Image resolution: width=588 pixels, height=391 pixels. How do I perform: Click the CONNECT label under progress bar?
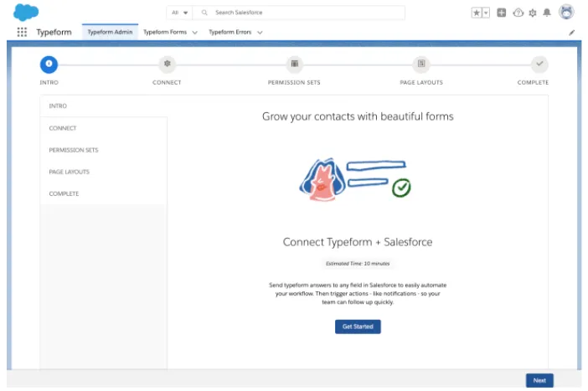pyautogui.click(x=167, y=83)
